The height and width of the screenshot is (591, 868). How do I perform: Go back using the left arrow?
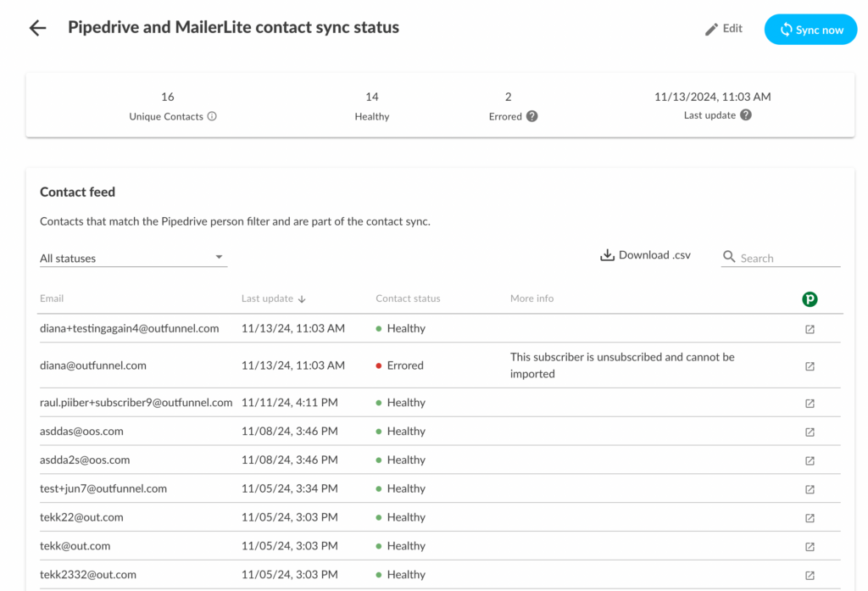(x=37, y=28)
